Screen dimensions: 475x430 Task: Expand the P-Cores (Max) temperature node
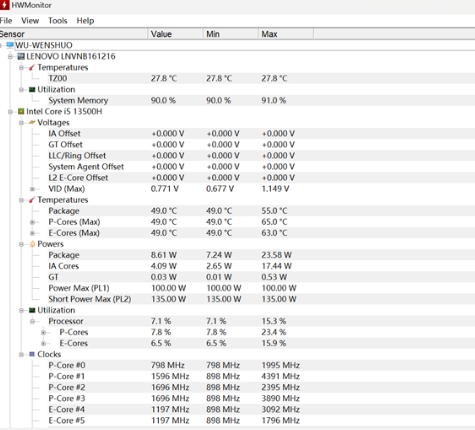click(32, 222)
